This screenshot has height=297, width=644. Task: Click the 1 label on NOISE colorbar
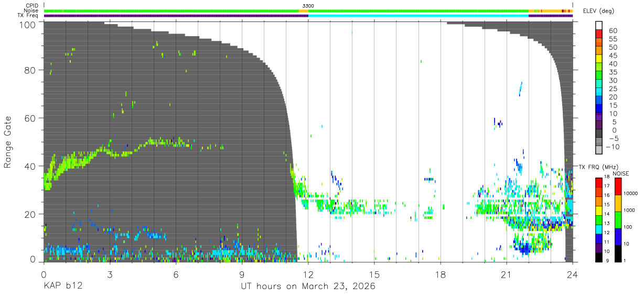625,260
